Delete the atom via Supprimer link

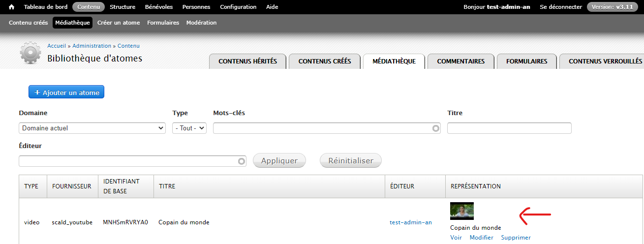coord(516,238)
